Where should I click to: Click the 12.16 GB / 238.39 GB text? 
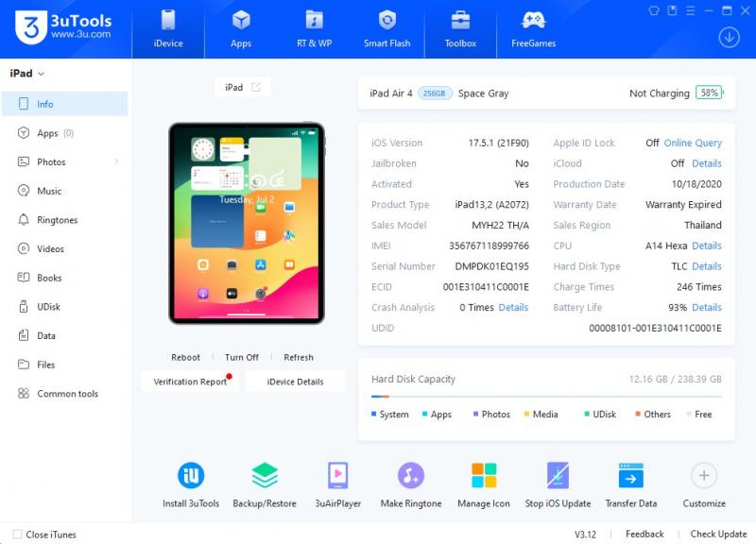[675, 380]
